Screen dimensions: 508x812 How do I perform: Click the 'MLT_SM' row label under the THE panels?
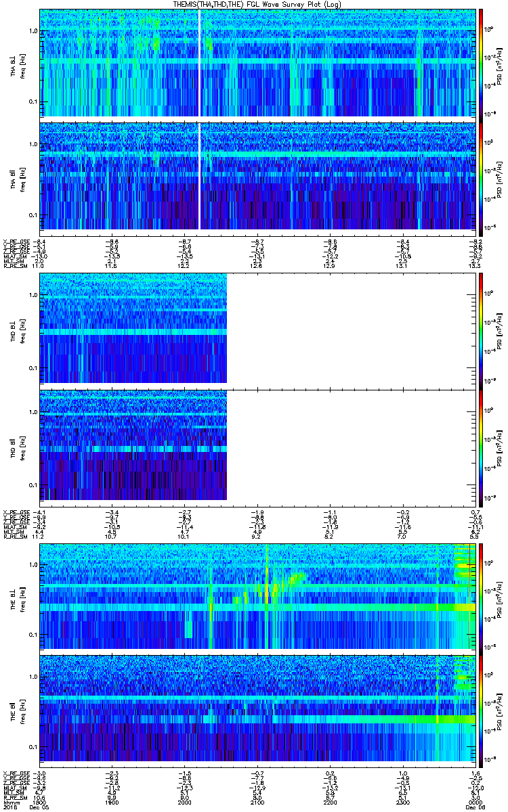point(12,794)
